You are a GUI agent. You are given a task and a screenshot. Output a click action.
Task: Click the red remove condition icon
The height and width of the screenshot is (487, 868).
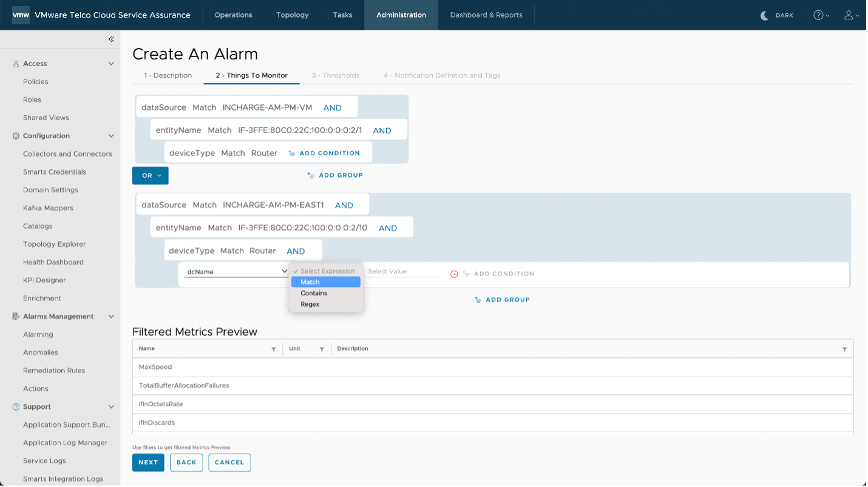[454, 274]
